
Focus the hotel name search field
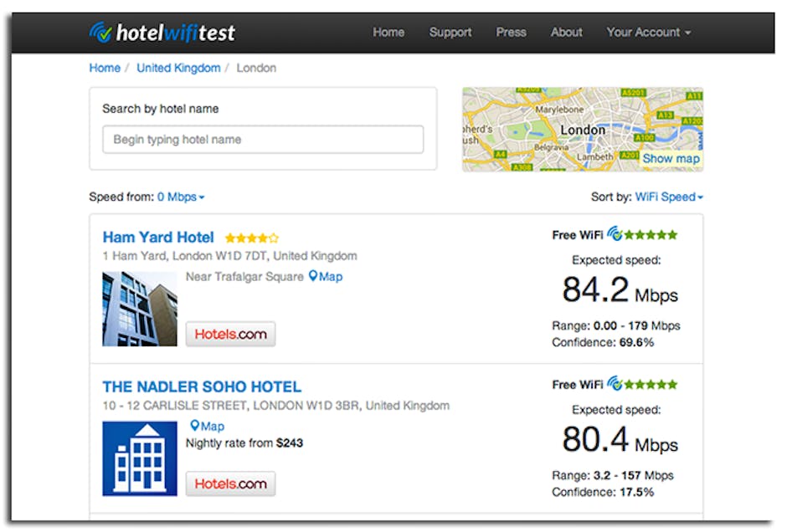point(263,140)
